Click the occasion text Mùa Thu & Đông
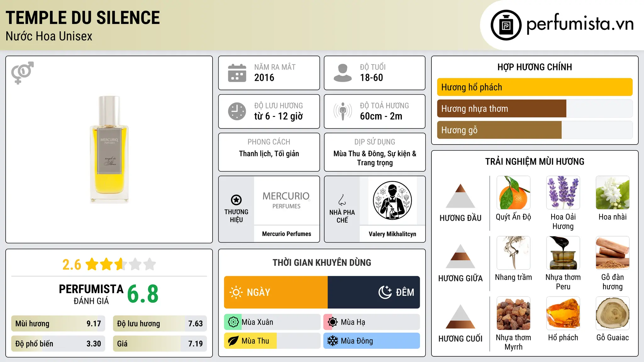Screen dimensions: 644x362 (x=359, y=154)
